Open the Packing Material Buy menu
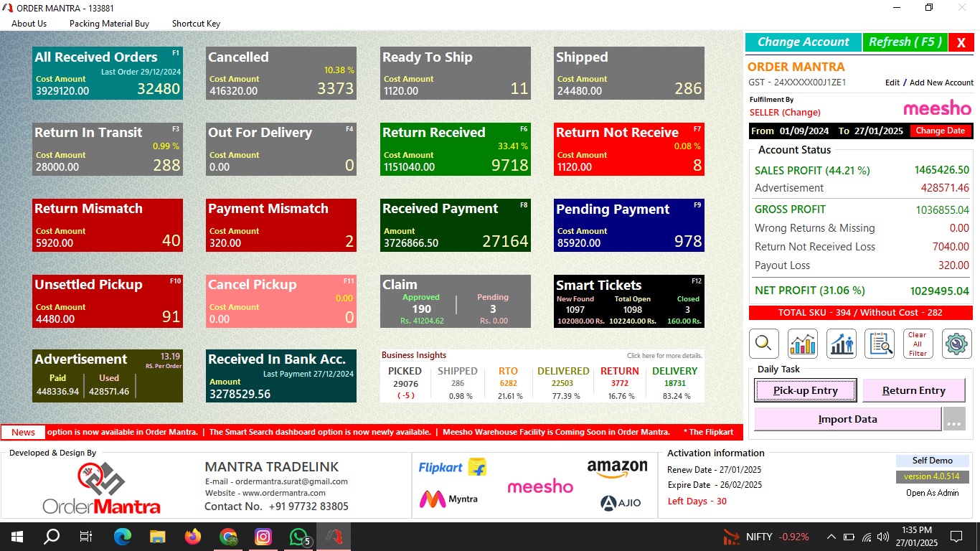Viewport: 980px width, 551px height. pyautogui.click(x=109, y=24)
